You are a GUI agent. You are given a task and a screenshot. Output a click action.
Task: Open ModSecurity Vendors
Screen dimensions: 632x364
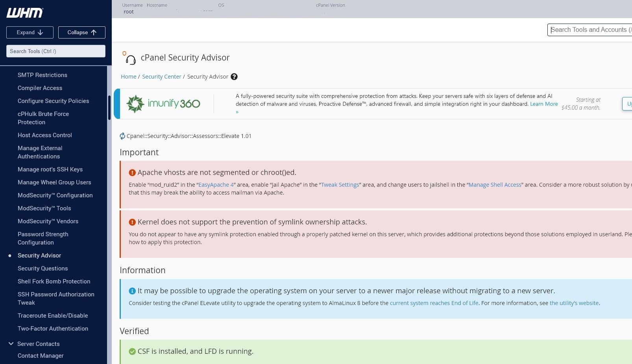coord(48,221)
